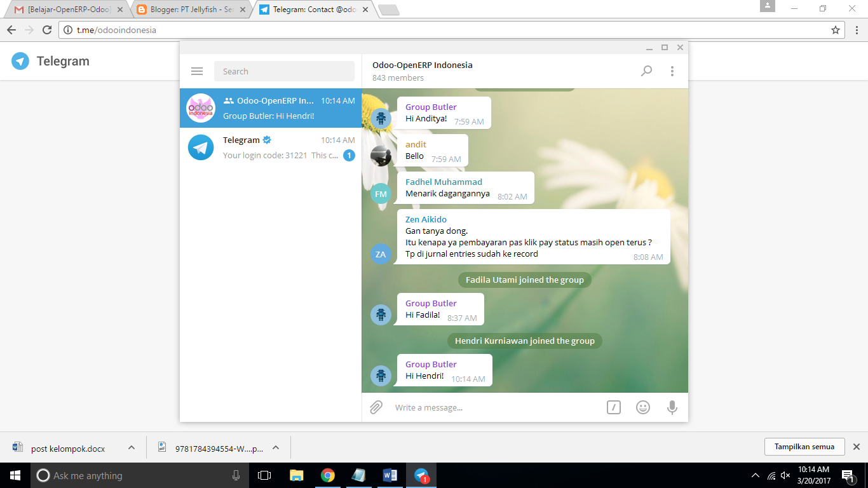Click the Telegram logo in page header
The width and height of the screenshot is (868, 488).
[x=20, y=61]
